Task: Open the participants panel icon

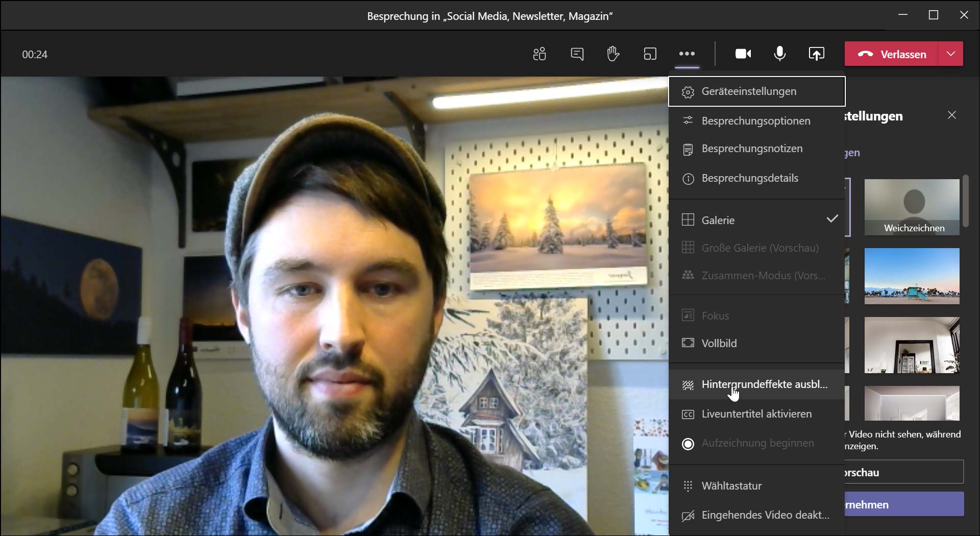Action: pyautogui.click(x=540, y=54)
